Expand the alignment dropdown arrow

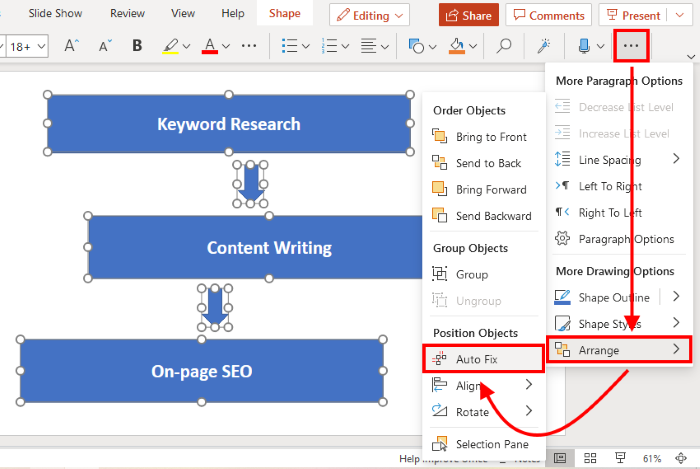point(385,46)
